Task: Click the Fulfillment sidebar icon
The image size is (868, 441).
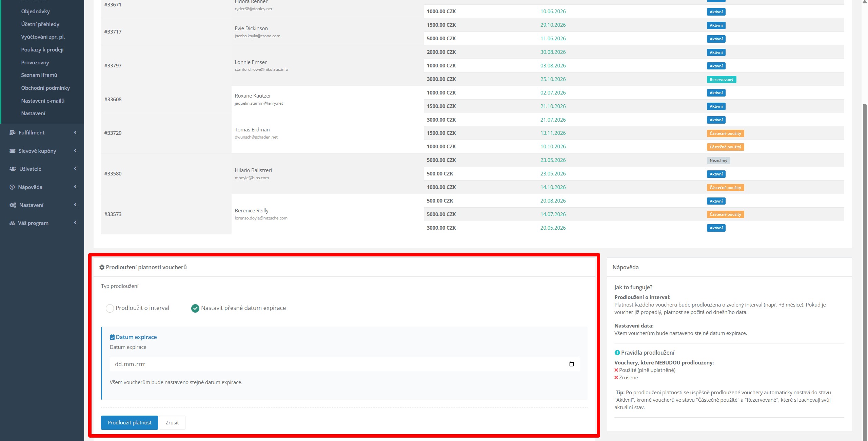Action: [13, 132]
